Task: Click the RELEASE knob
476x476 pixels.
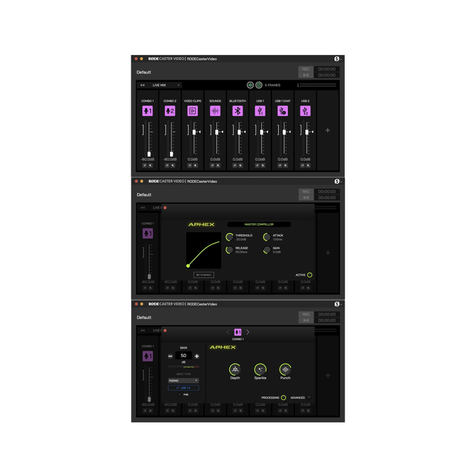Action: pos(230,250)
